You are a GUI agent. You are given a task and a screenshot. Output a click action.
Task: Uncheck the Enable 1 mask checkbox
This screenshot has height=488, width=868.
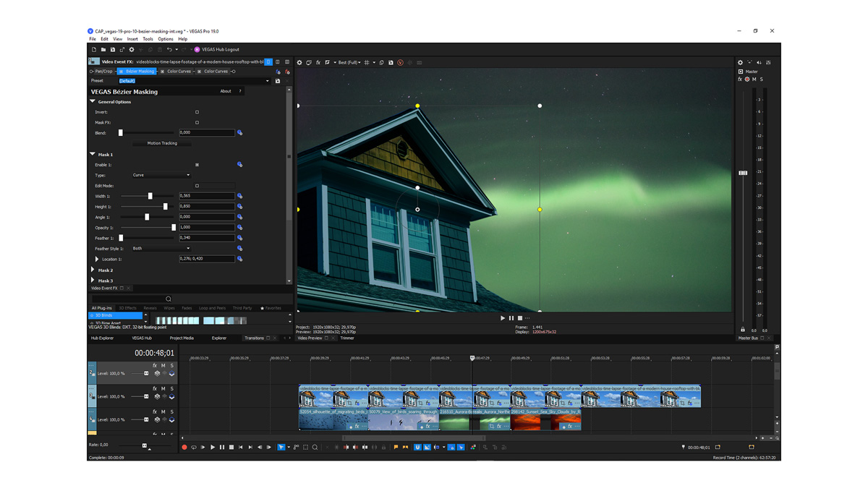coord(197,165)
